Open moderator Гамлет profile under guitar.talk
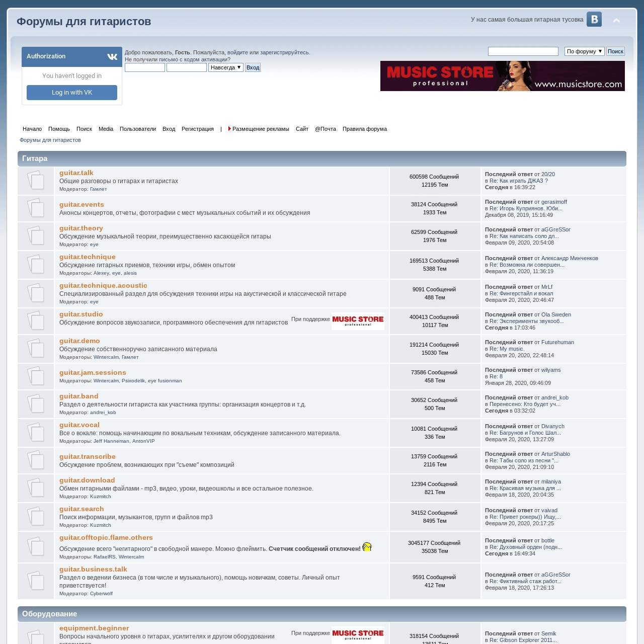Screen dimensions: 644x644 coord(99,189)
